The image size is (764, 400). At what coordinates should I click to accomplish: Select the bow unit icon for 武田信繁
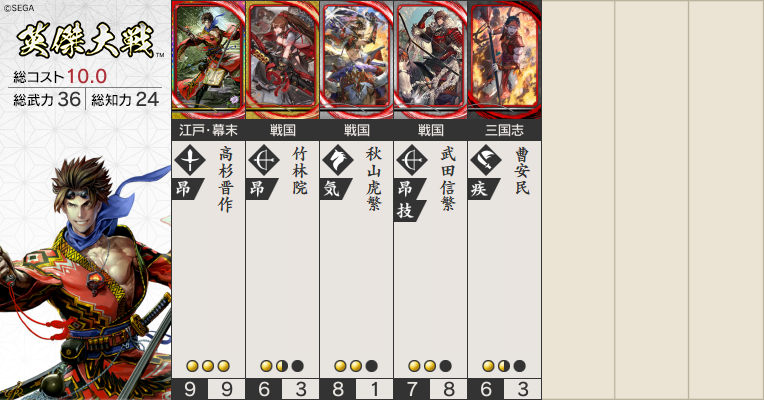click(x=412, y=159)
